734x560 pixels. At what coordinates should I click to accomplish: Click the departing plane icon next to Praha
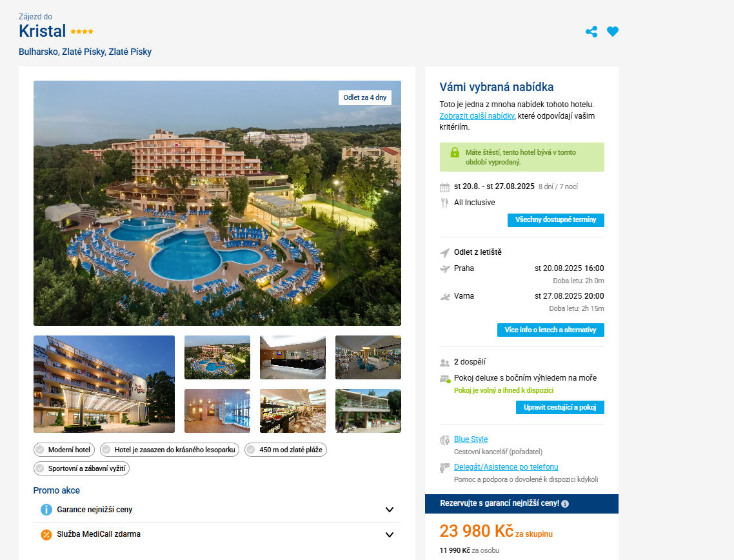coord(444,269)
